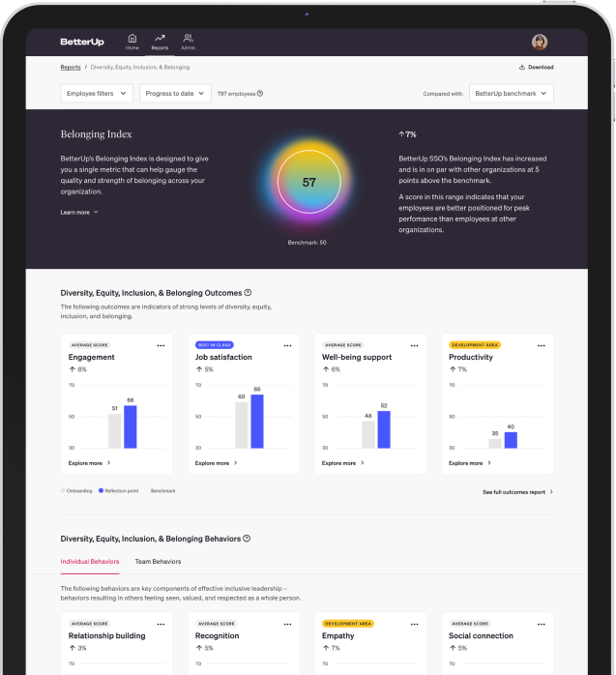Explore more on Job satisfaction card
The image size is (616, 675).
coord(216,463)
